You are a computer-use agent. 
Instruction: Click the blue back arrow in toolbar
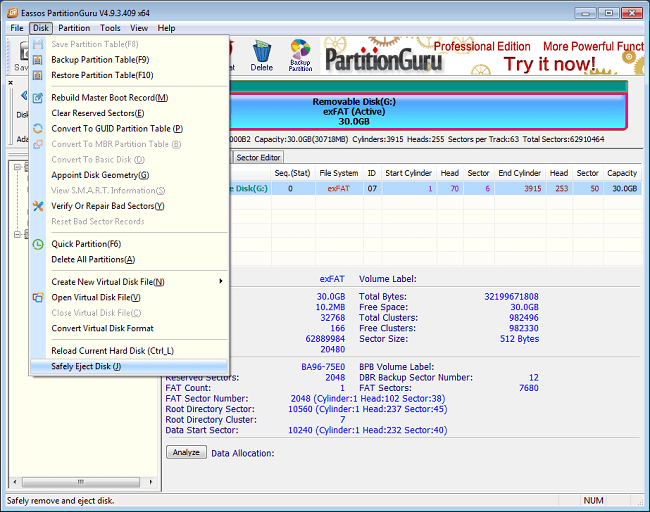pyautogui.click(x=24, y=96)
